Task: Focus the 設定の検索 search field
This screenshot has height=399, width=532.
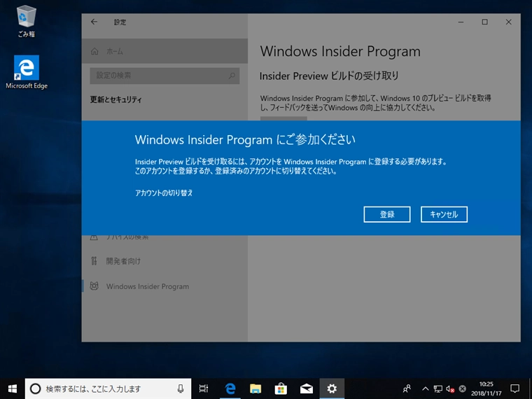Action: point(164,76)
